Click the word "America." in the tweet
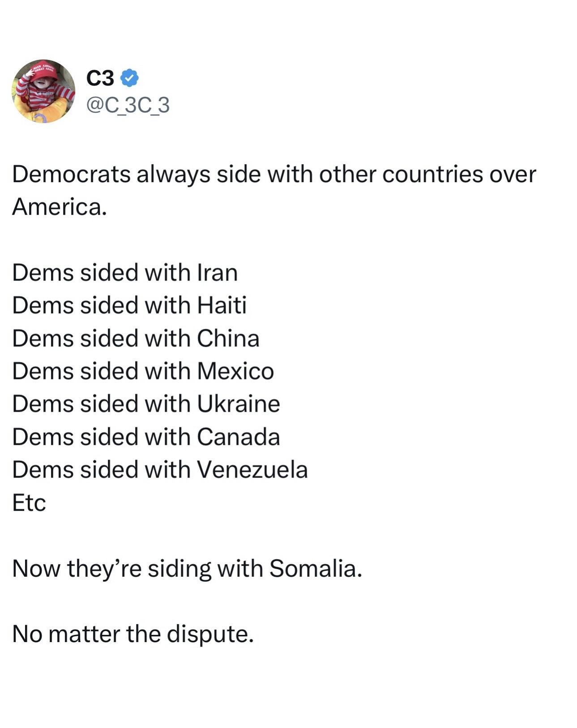Image resolution: width=577 pixels, height=728 pixels. [x=60, y=207]
